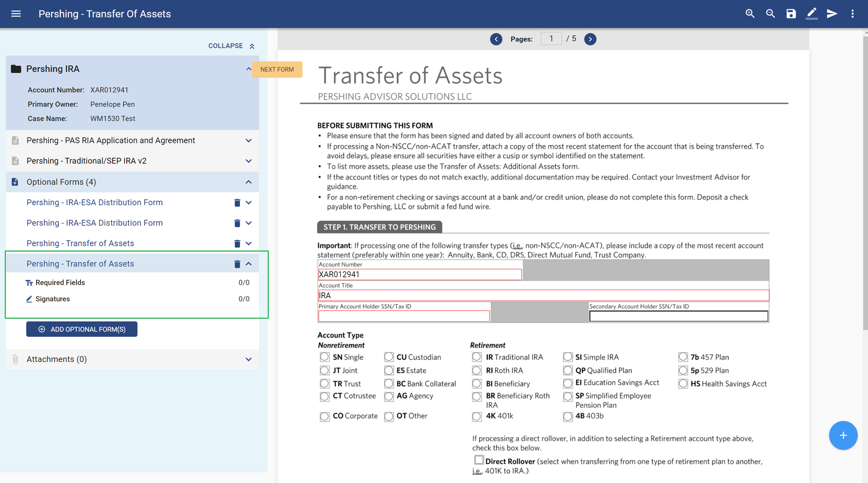Click the Signatures pencil icon
The width and height of the screenshot is (868, 483).
pyautogui.click(x=29, y=299)
